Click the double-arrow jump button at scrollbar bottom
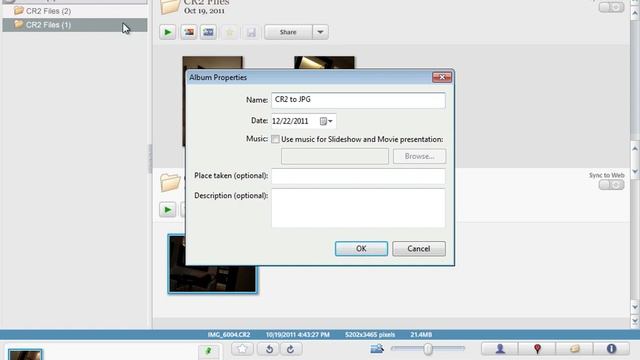The image size is (640, 360). tap(635, 321)
